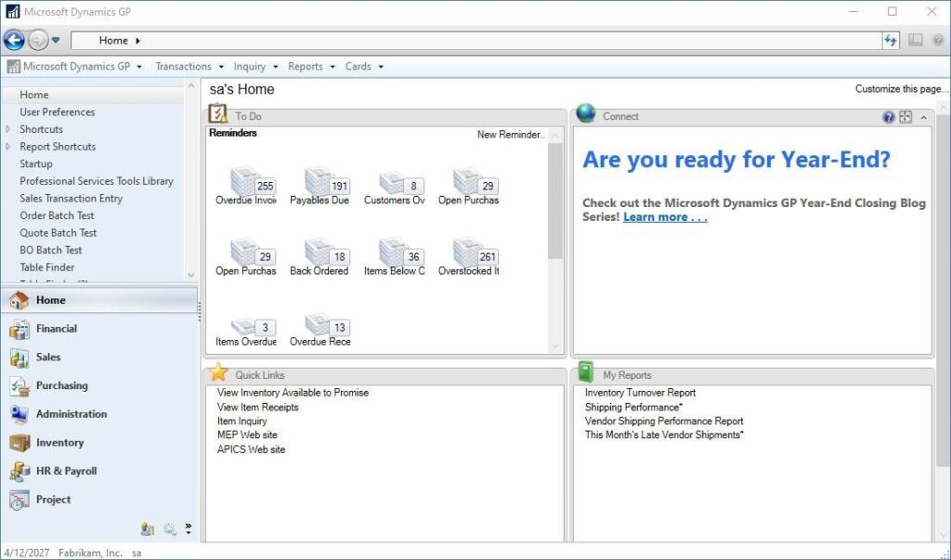This screenshot has height=560, width=951.
Task: Click the Back navigation arrow button
Action: 14,40
